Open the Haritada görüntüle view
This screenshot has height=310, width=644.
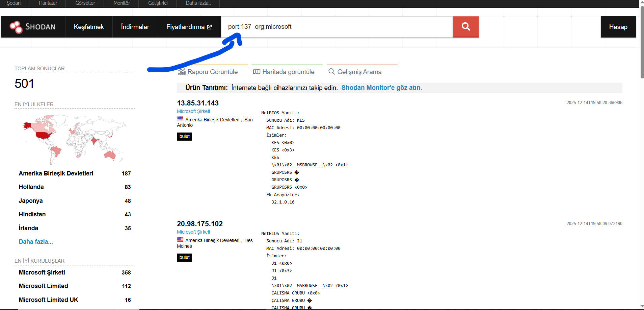pos(288,72)
